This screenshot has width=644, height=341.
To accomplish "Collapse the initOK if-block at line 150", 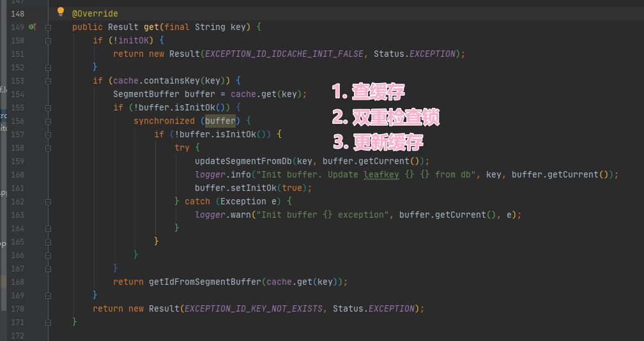I will pyautogui.click(x=48, y=40).
